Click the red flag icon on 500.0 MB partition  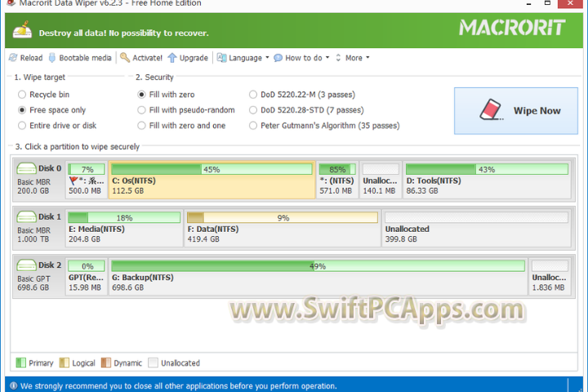[x=73, y=180]
